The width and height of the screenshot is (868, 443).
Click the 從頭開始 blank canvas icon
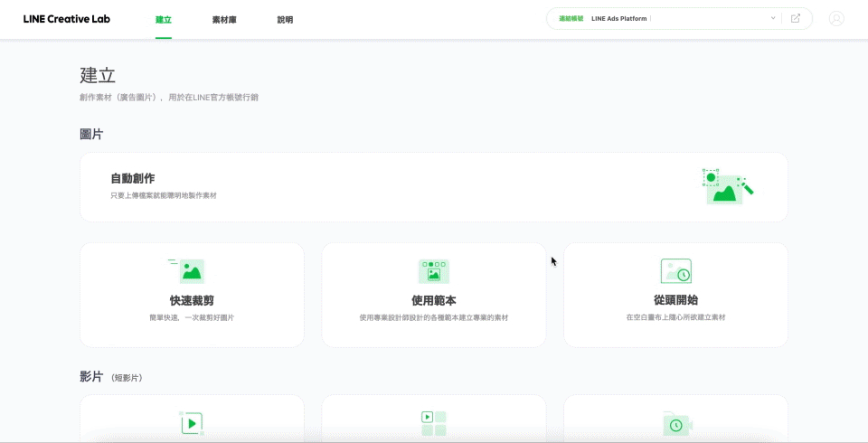tap(675, 270)
